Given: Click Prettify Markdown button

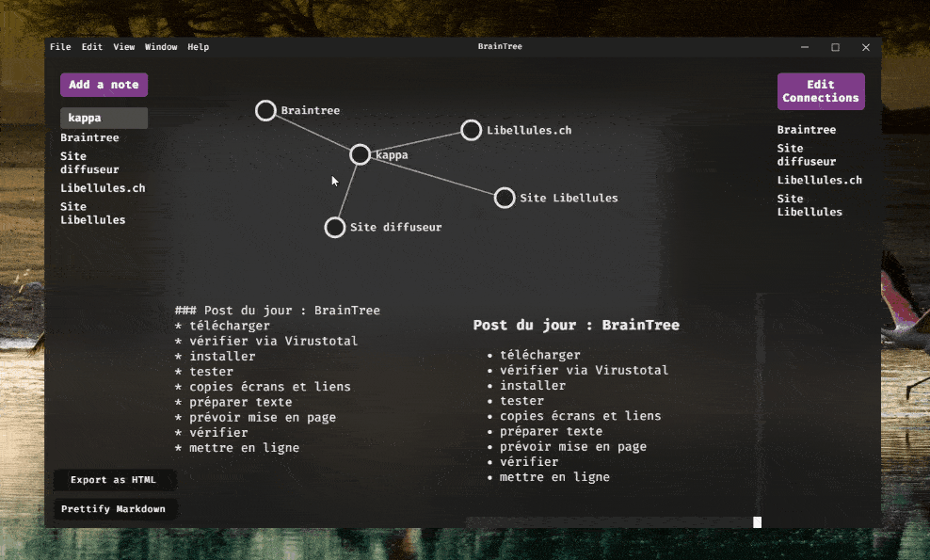Looking at the screenshot, I should point(113,509).
